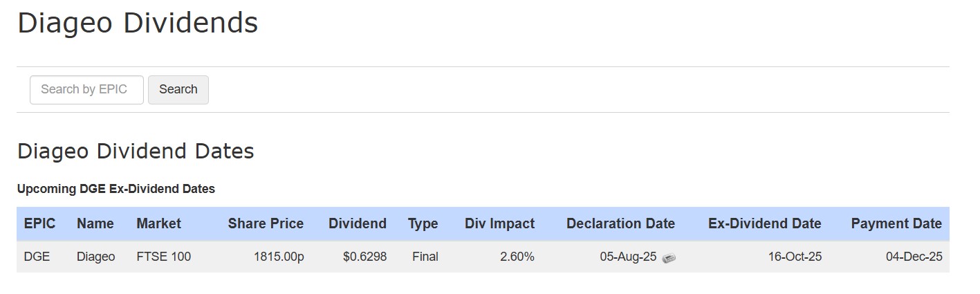Screen dimensions: 980x294
Task: Click the Ex-Dividend Date column header
Action: tap(764, 223)
